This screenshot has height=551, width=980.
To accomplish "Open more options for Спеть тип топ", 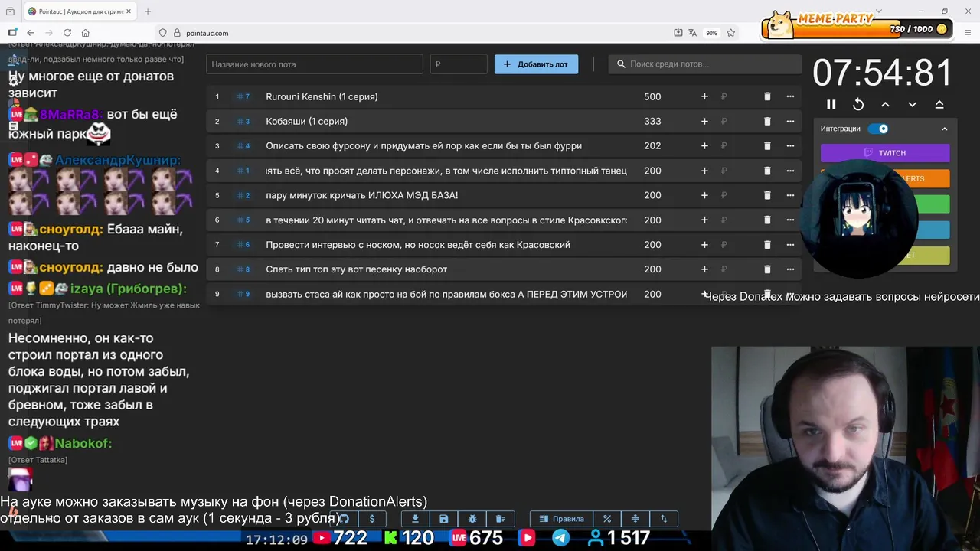I will click(790, 269).
